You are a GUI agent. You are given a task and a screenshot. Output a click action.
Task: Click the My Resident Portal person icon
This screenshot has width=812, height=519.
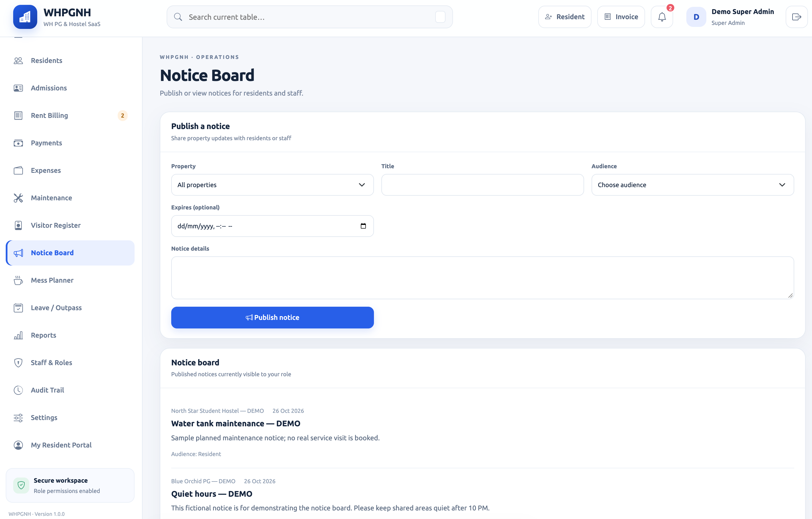pos(18,445)
